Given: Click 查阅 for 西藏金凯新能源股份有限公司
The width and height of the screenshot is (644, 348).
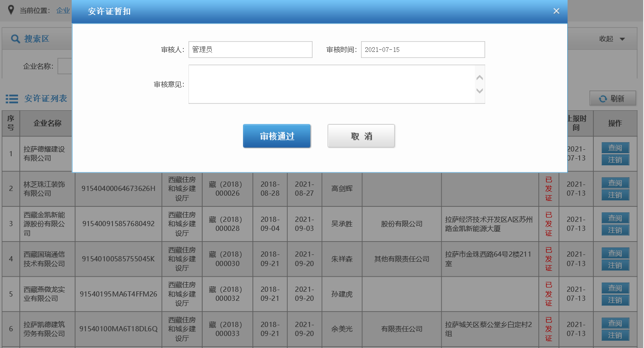Looking at the screenshot, I should [x=615, y=218].
